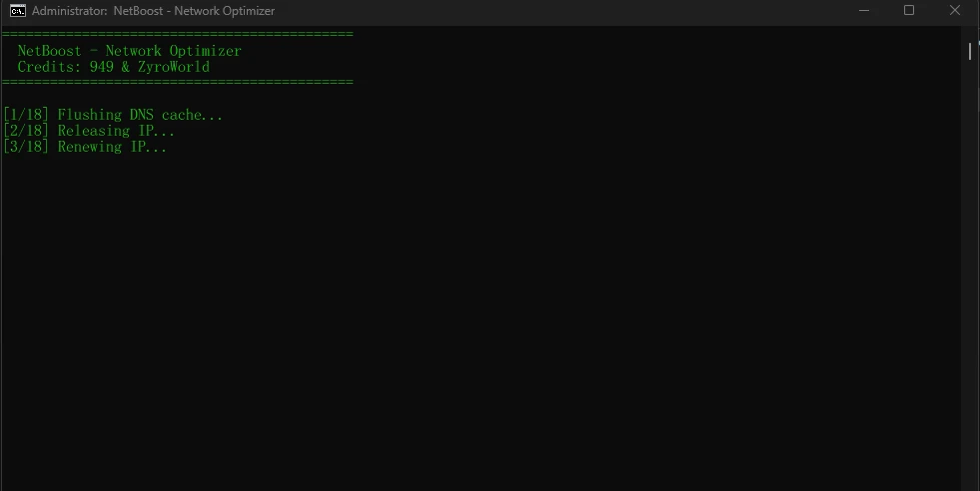The image size is (980, 491).
Task: Click the Command Prompt icon in title bar
Action: (x=18, y=11)
